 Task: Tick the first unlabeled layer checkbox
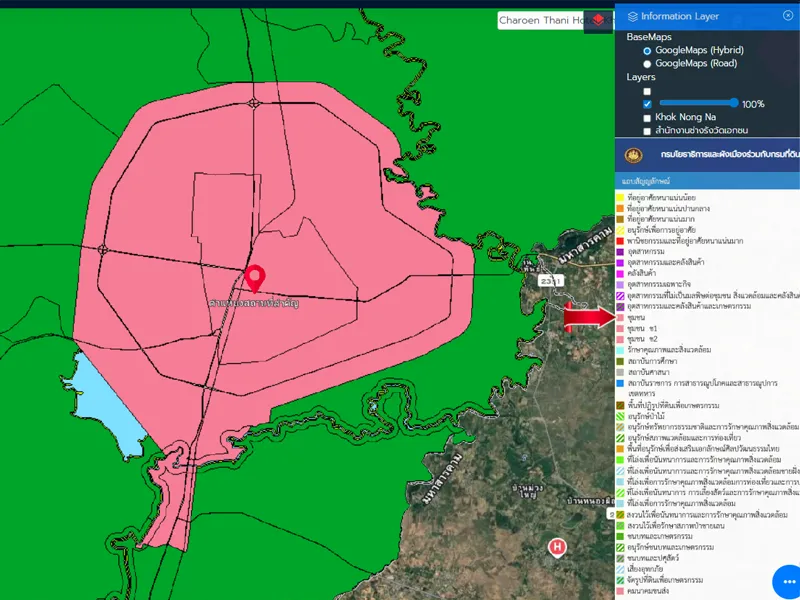click(x=647, y=91)
